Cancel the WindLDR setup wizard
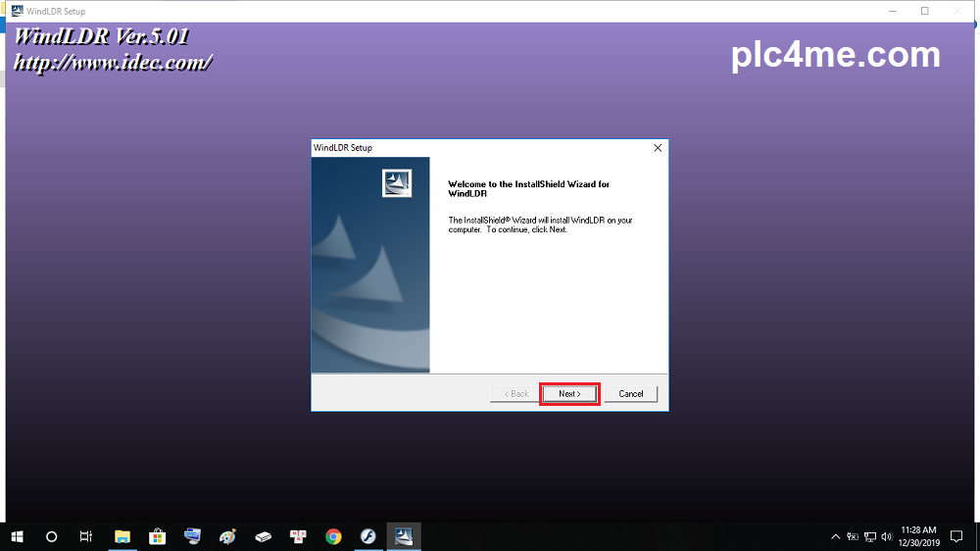Viewport: 980px width, 551px height. (630, 394)
